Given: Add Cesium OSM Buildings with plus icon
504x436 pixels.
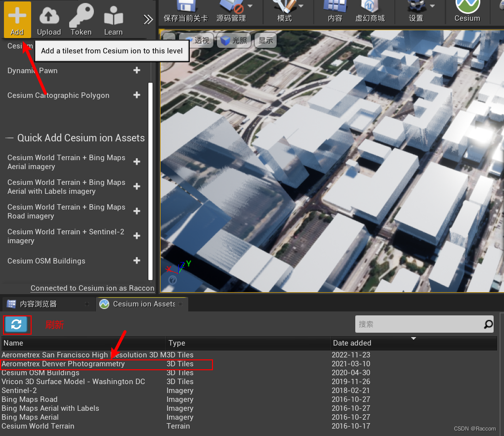Looking at the screenshot, I should point(136,261).
